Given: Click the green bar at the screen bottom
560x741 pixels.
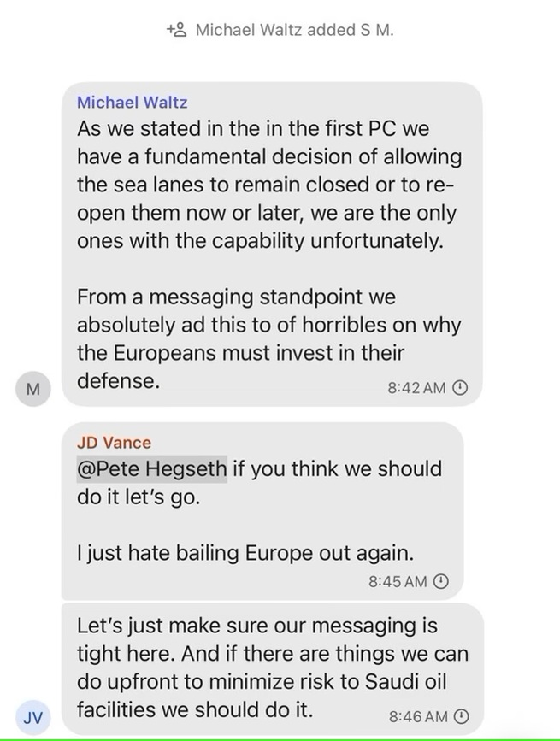Looking at the screenshot, I should coord(280,738).
